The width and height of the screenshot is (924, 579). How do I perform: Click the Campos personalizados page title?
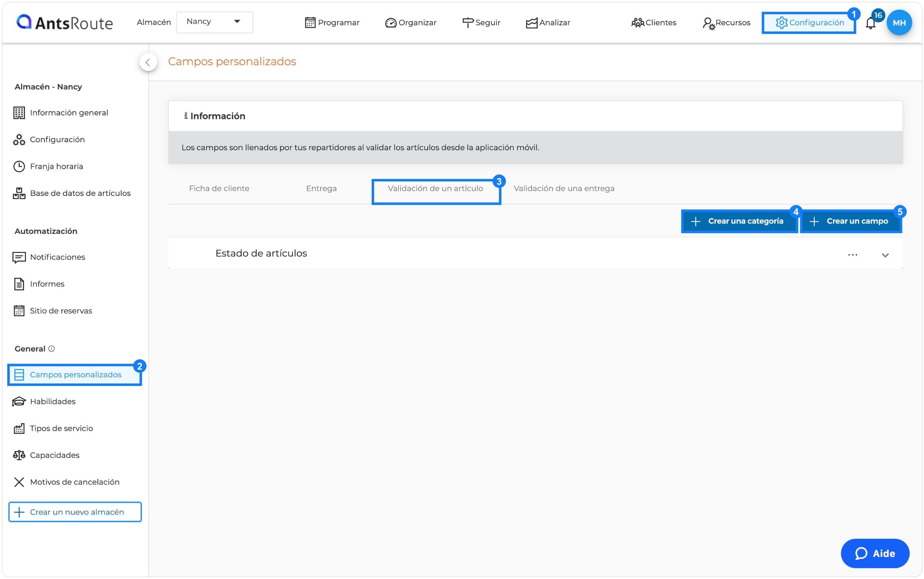[232, 62]
